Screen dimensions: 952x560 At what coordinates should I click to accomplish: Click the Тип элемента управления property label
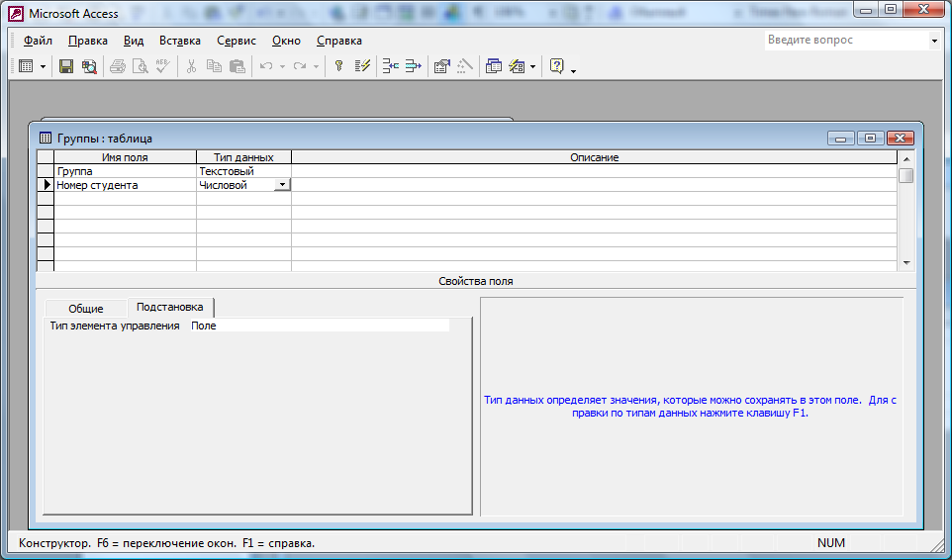tap(115, 326)
